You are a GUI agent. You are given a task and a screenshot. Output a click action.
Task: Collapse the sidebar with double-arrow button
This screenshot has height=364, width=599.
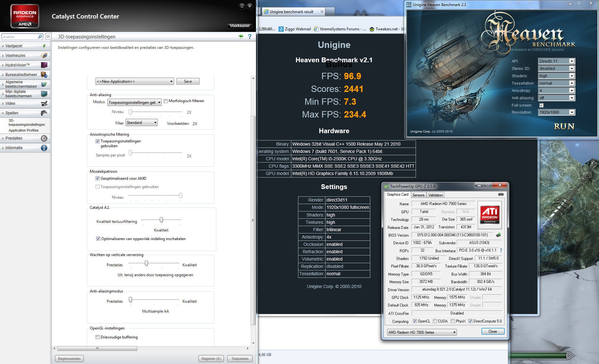[48, 37]
